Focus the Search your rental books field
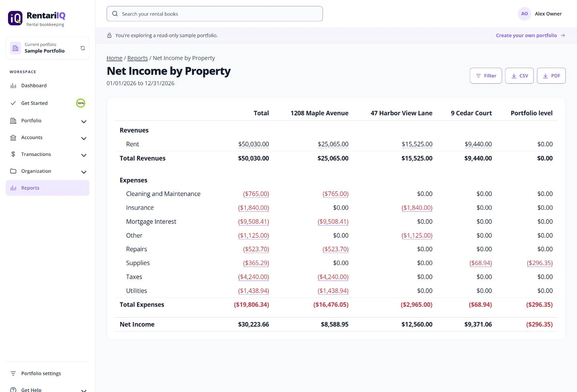577x392 pixels. click(x=215, y=14)
